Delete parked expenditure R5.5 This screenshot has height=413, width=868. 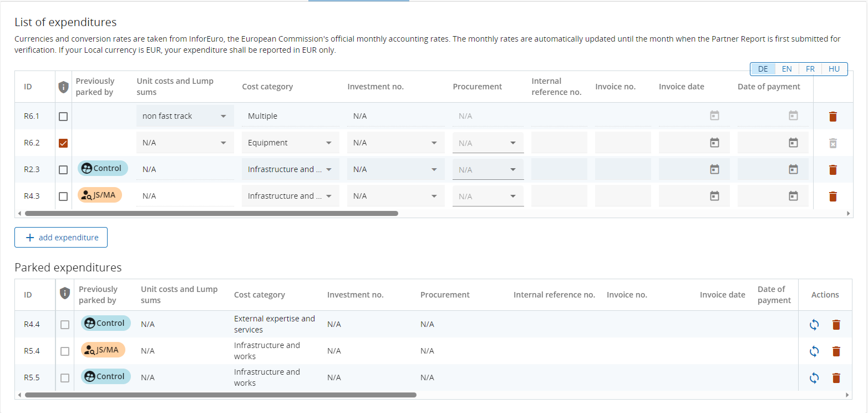pyautogui.click(x=836, y=378)
